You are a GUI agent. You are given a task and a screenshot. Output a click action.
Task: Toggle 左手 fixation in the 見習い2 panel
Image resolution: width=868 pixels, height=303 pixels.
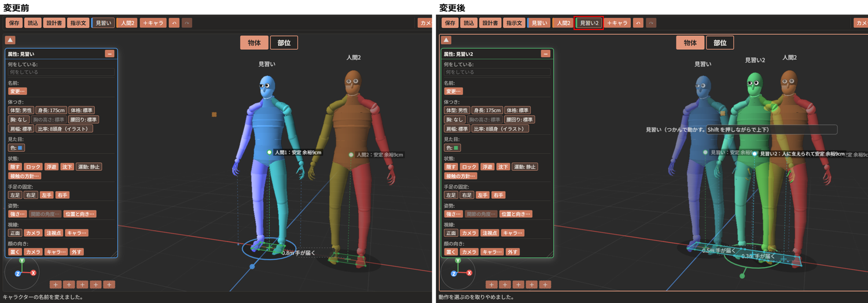pyautogui.click(x=482, y=195)
